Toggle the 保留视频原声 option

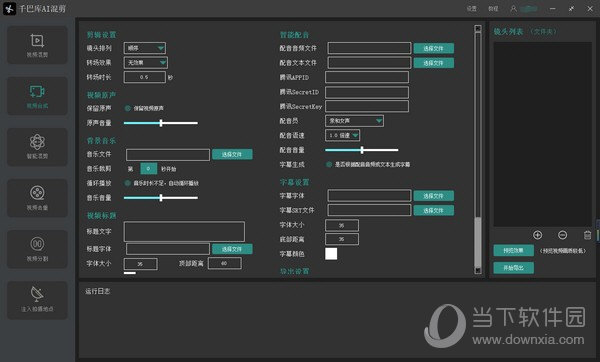[x=128, y=108]
